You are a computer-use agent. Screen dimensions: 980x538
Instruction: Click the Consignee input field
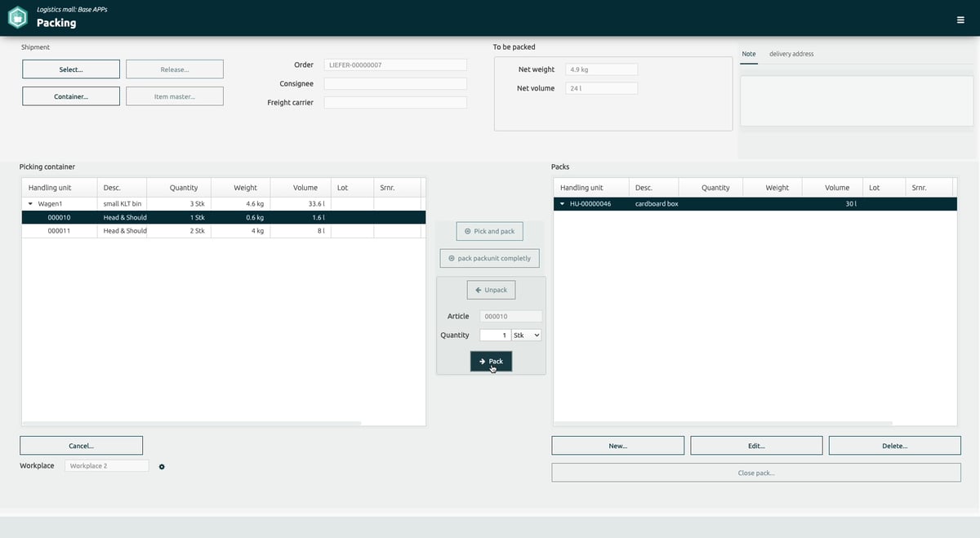tap(395, 83)
